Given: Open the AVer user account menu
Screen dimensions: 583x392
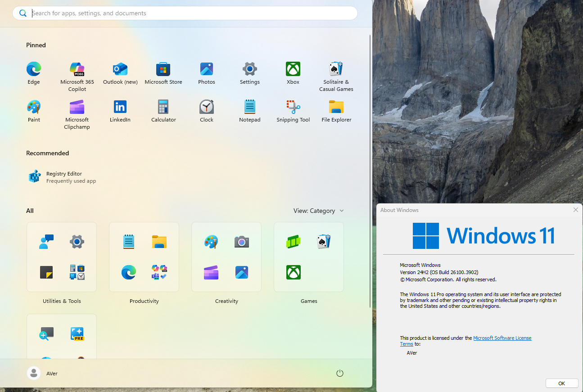Looking at the screenshot, I should (42, 373).
